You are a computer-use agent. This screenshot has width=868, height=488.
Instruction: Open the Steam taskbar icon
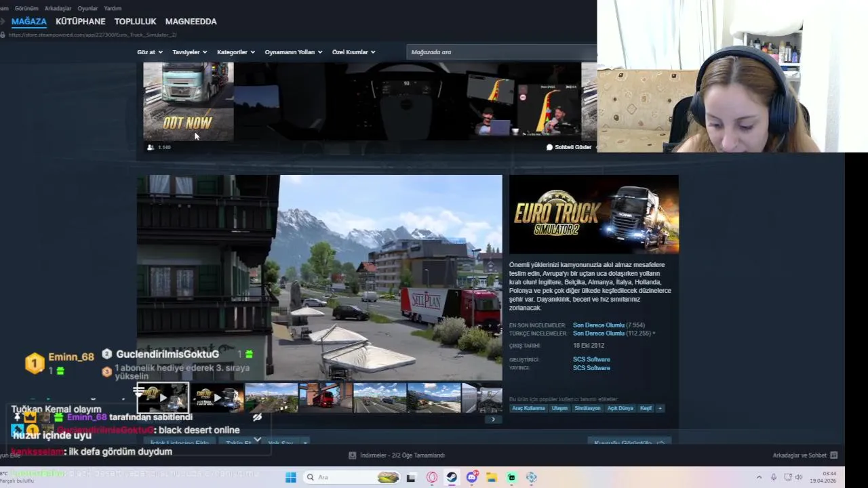452,477
